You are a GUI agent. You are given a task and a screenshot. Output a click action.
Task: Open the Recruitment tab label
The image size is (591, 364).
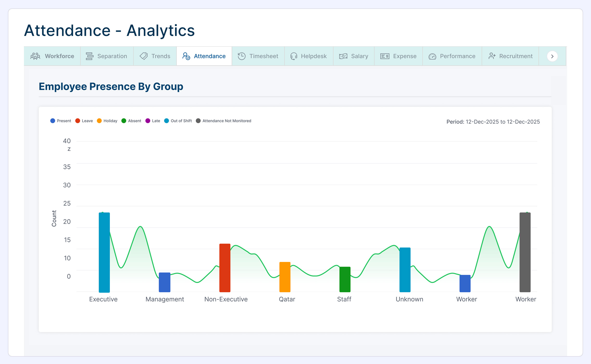tap(515, 56)
